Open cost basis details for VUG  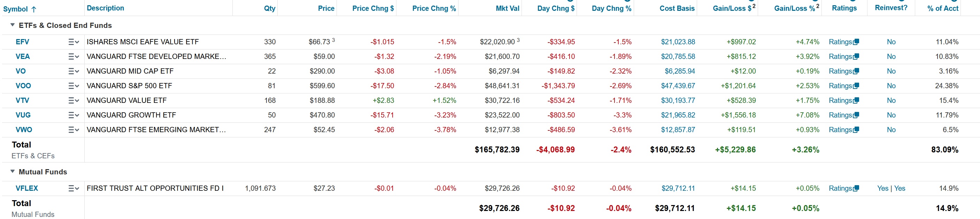pos(678,115)
